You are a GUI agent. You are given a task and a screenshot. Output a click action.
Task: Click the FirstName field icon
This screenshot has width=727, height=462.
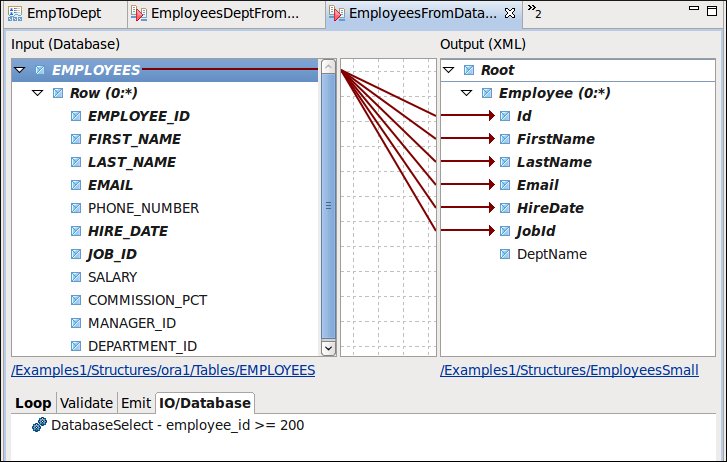[505, 139]
